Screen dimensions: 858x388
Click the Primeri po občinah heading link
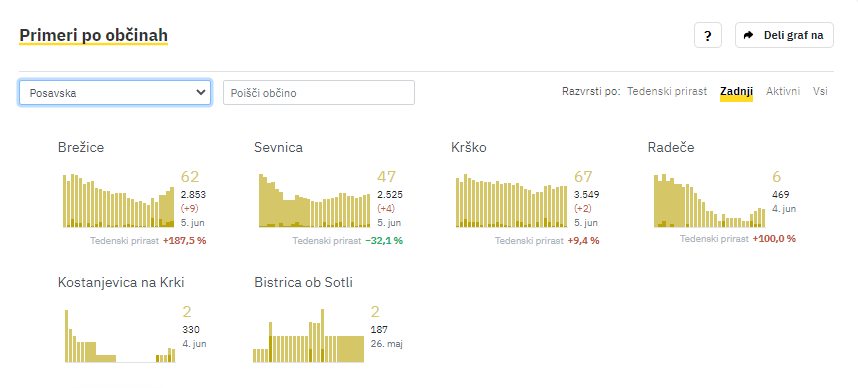pyautogui.click(x=94, y=36)
